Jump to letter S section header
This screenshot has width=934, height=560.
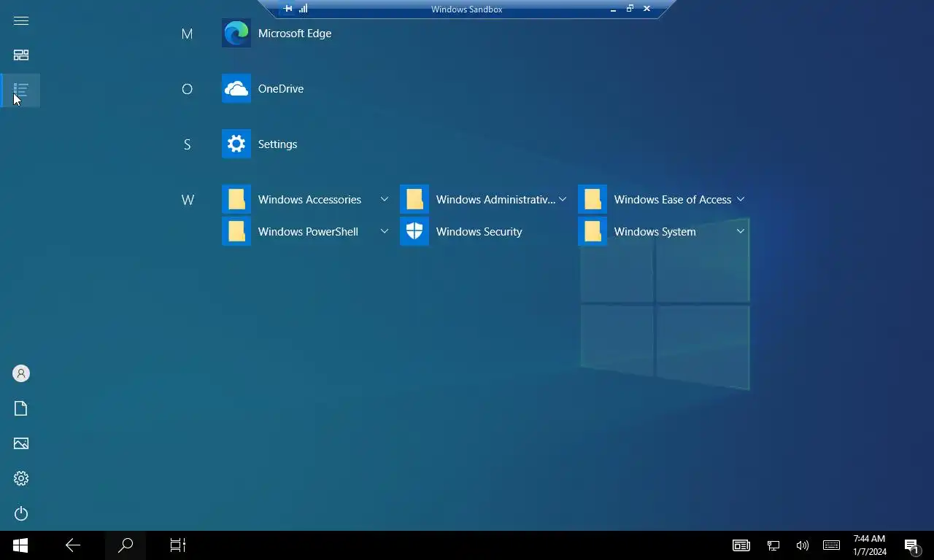187,144
